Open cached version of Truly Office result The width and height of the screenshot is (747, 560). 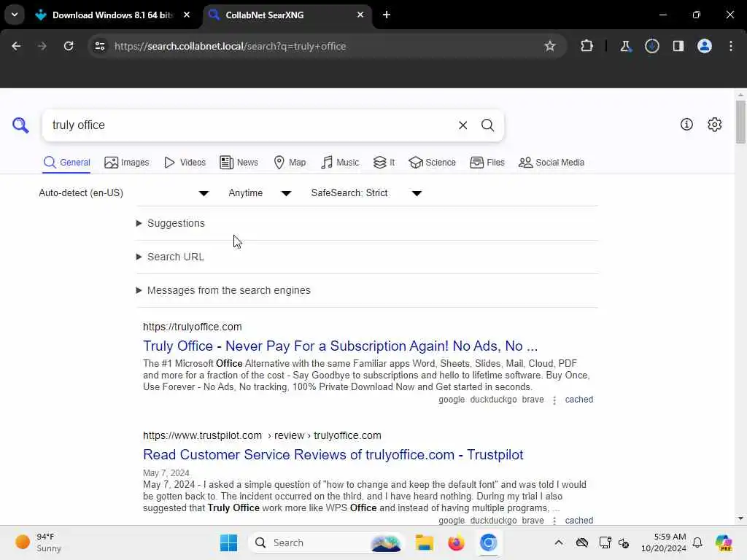tap(578, 400)
